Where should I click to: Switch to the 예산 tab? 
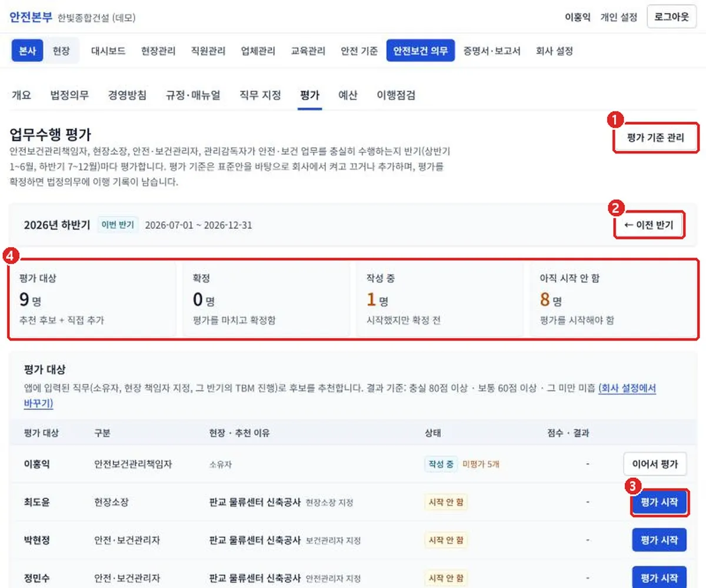(348, 95)
